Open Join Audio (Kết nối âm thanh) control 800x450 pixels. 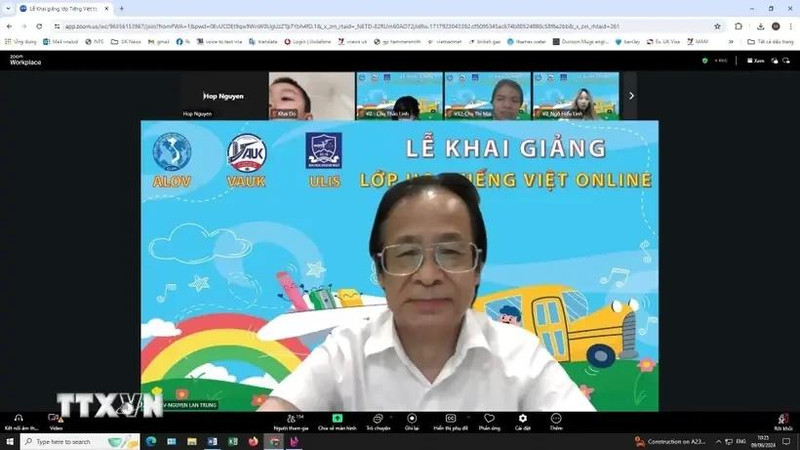(20, 422)
